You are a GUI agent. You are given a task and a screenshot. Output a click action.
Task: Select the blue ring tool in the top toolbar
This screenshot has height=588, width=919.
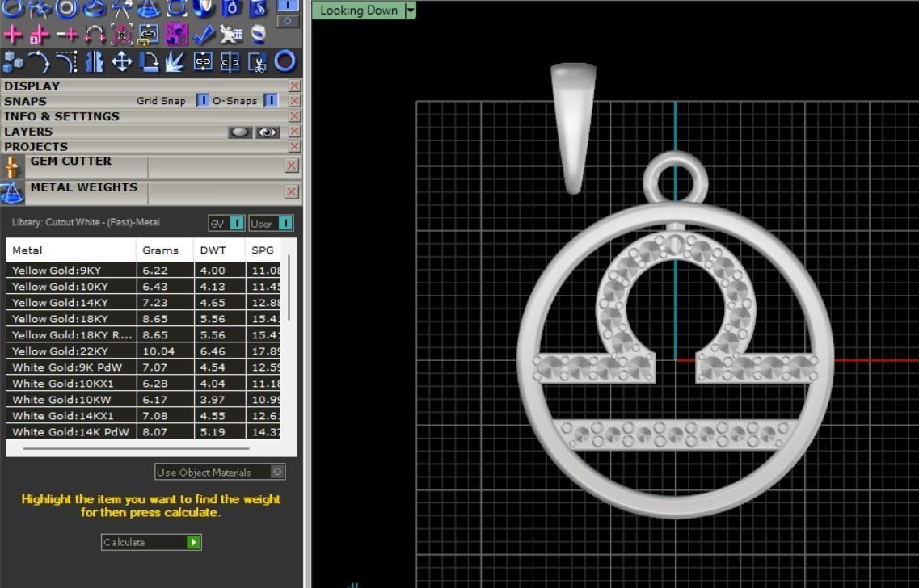(x=11, y=10)
